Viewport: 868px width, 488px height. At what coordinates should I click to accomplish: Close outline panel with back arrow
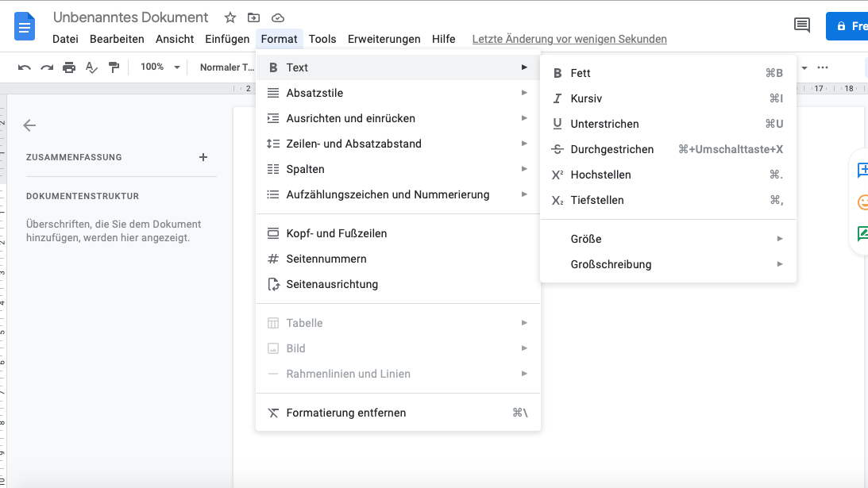coord(30,125)
